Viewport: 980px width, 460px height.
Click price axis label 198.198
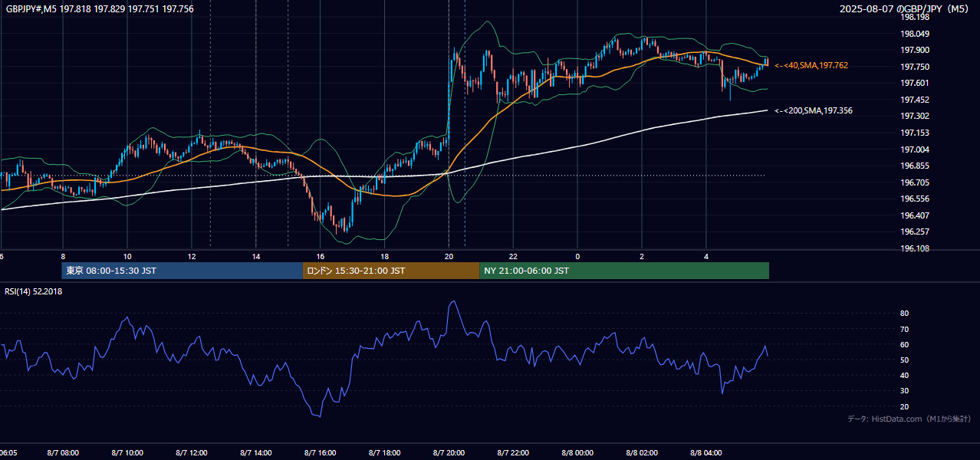915,17
